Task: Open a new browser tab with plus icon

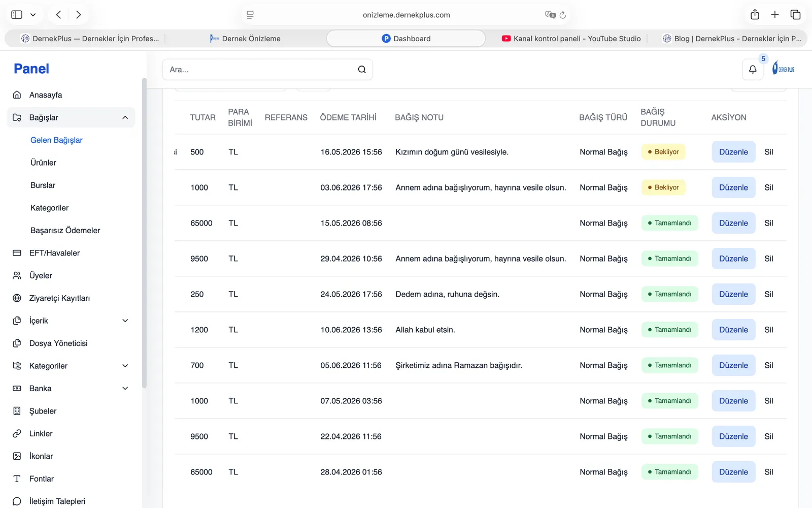Action: click(775, 15)
